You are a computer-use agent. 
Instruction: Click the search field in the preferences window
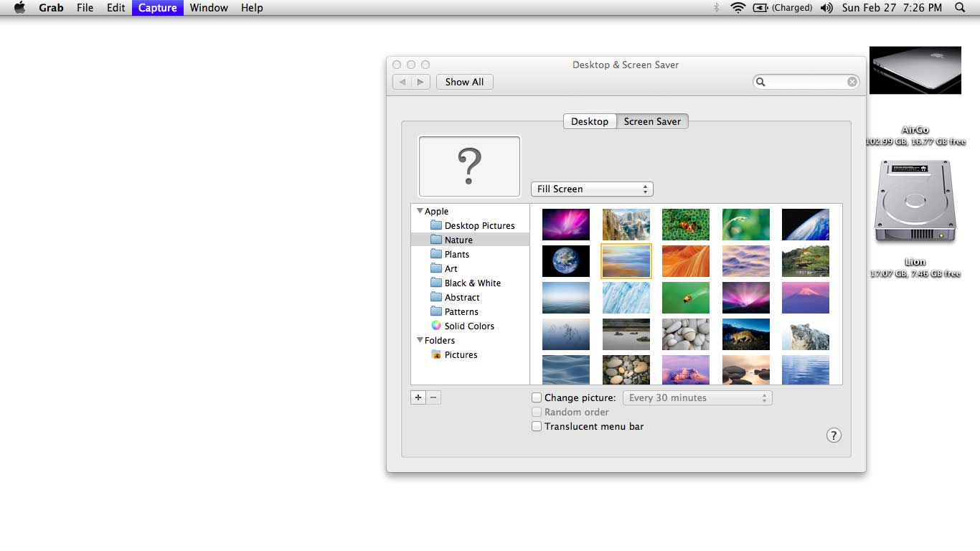(x=805, y=82)
